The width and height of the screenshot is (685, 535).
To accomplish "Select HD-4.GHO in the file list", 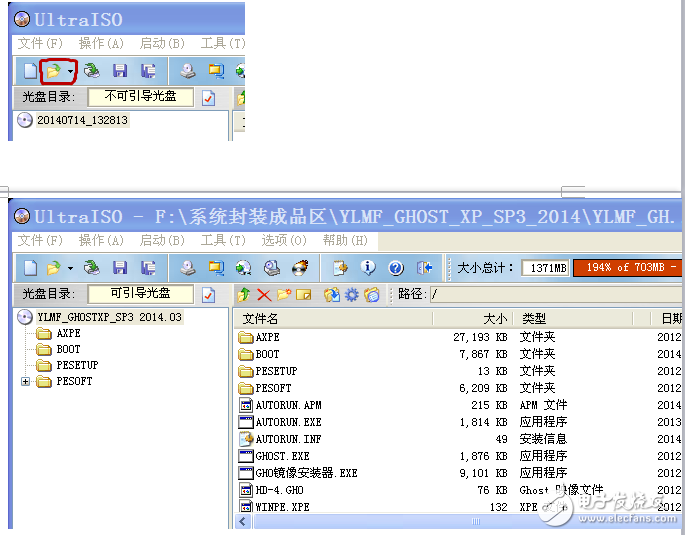I will (x=279, y=490).
